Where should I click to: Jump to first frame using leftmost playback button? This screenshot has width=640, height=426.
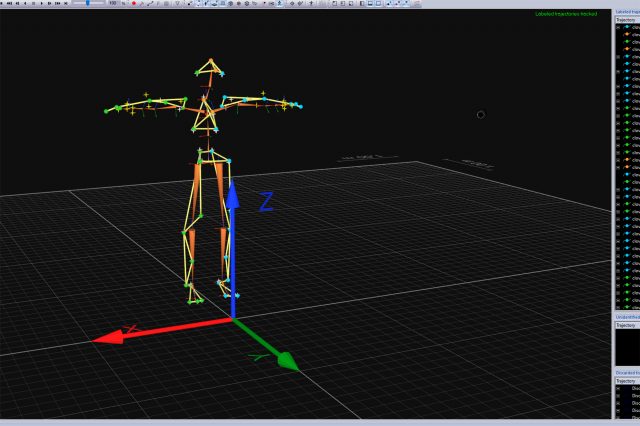pyautogui.click(x=4, y=3)
